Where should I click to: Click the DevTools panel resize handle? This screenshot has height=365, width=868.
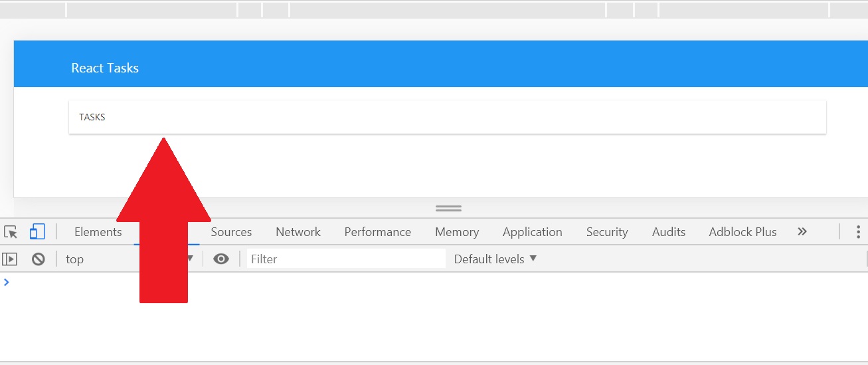tap(448, 208)
